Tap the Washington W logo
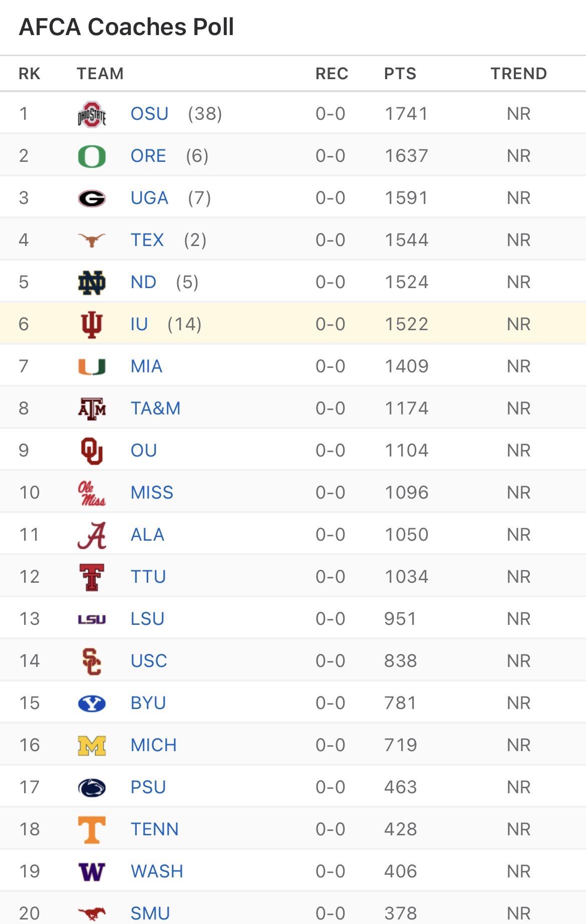The image size is (586, 924). pos(92,872)
